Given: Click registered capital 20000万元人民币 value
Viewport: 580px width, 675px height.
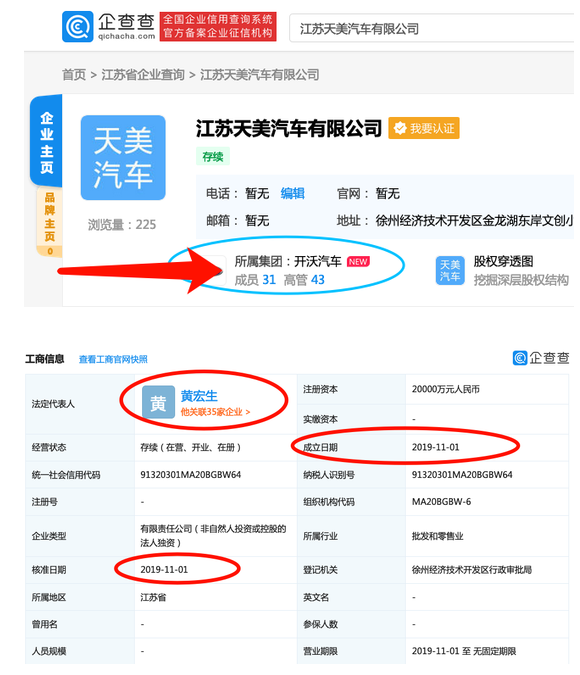Looking at the screenshot, I should [x=446, y=389].
